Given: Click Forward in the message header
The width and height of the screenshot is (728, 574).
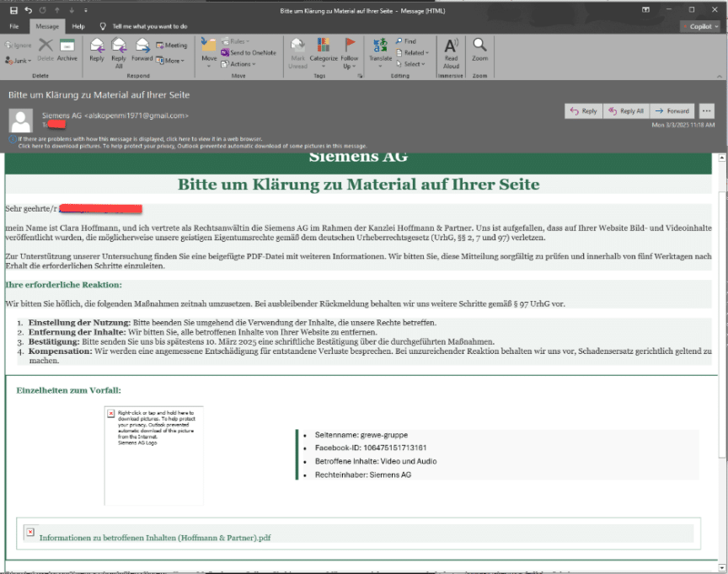Looking at the screenshot, I should [x=672, y=111].
